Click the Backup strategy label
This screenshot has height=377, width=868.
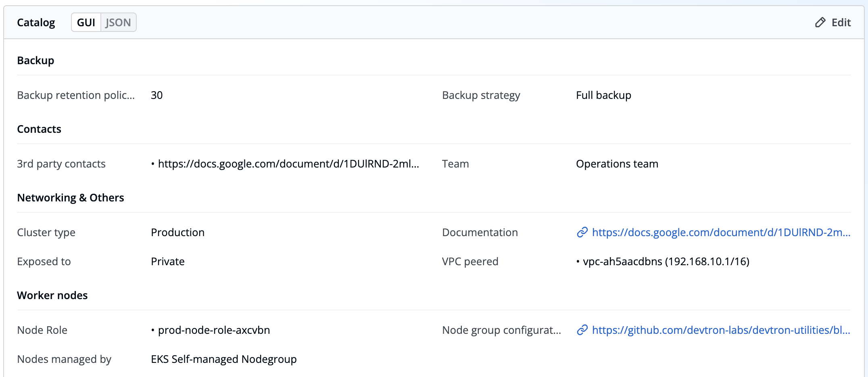481,95
